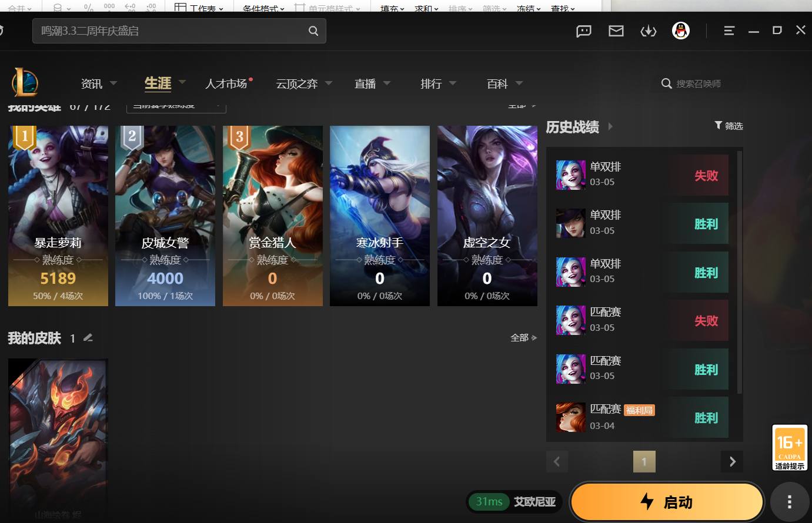
Task: Focus the 搜索召唤师 search field
Action: 698,83
